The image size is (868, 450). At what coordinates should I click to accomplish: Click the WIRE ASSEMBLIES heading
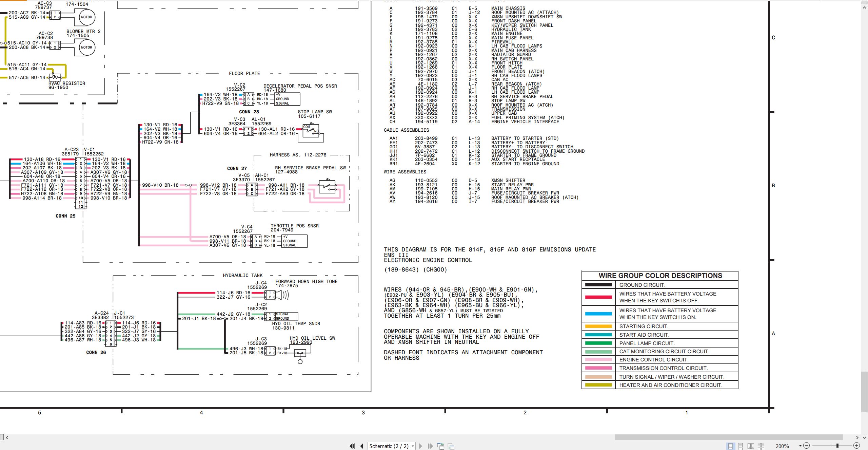point(405,172)
